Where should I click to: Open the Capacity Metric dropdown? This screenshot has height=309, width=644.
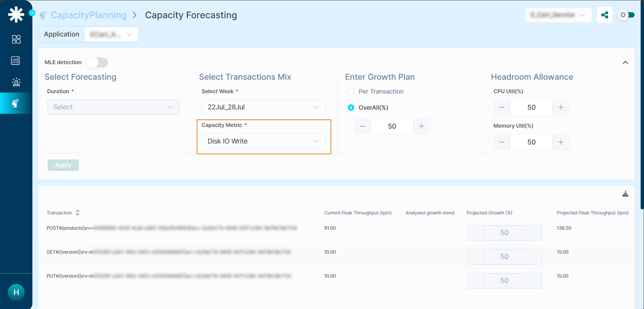263,141
